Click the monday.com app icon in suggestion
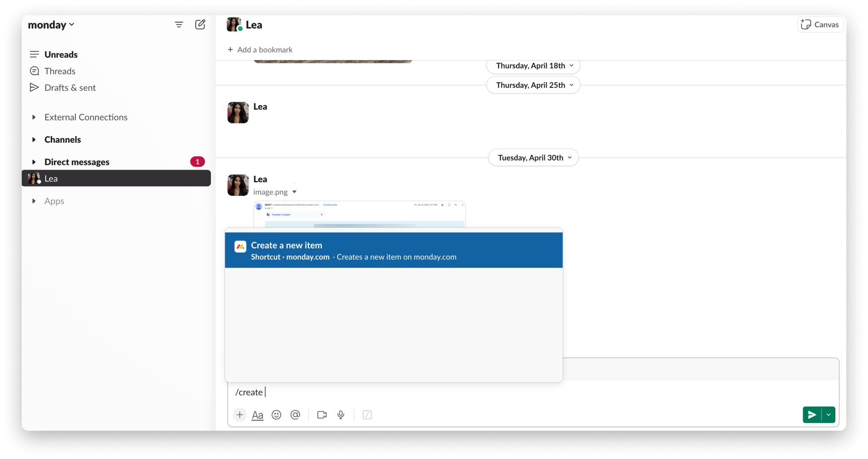868x459 pixels. [x=240, y=247]
